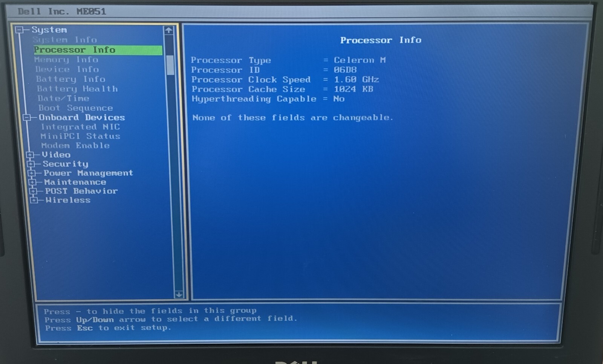Open Date/Time settings entry
Viewport: 603px width, 364px height.
(63, 99)
